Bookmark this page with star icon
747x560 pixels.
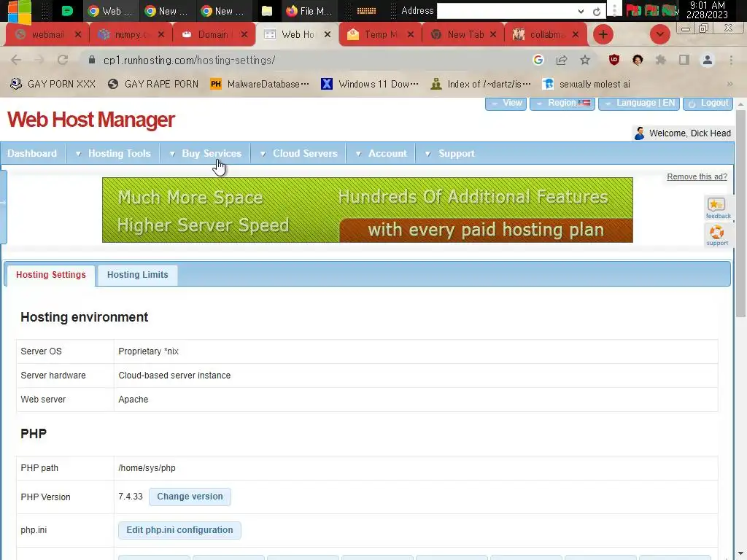point(585,60)
